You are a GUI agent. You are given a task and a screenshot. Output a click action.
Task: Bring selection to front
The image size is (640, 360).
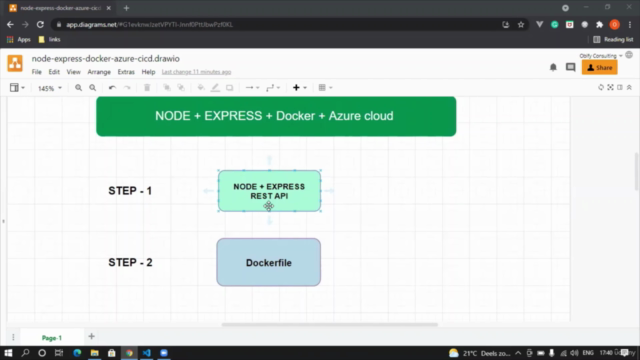click(x=167, y=88)
